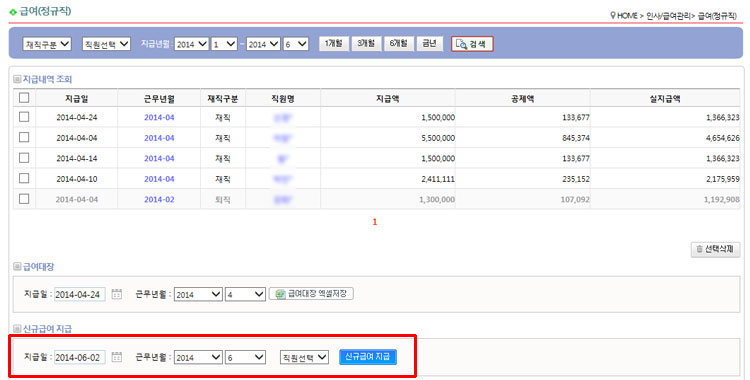Screen dimensions: 750x380
Task: Go to HOME in breadcrumb
Action: (x=627, y=16)
